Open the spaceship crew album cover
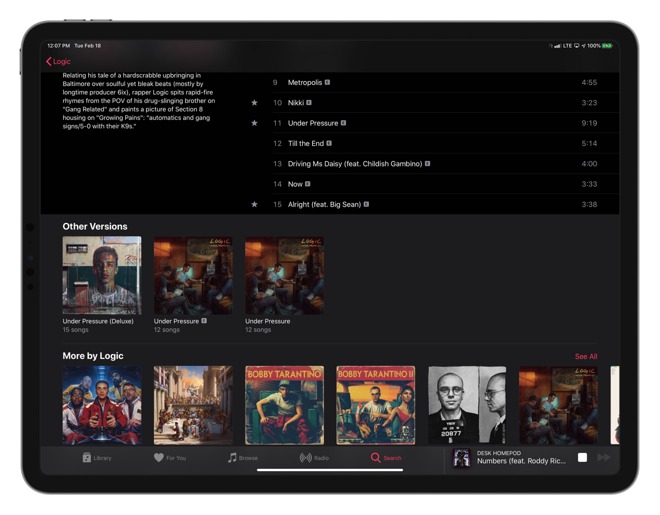Screen dimensions: 660x515 pyautogui.click(x=102, y=405)
